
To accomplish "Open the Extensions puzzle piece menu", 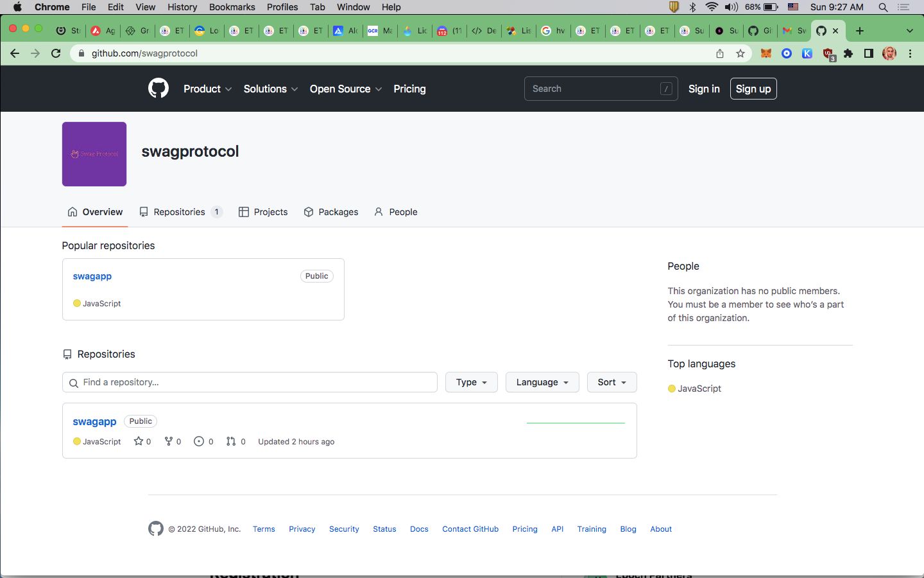I will pyautogui.click(x=848, y=53).
